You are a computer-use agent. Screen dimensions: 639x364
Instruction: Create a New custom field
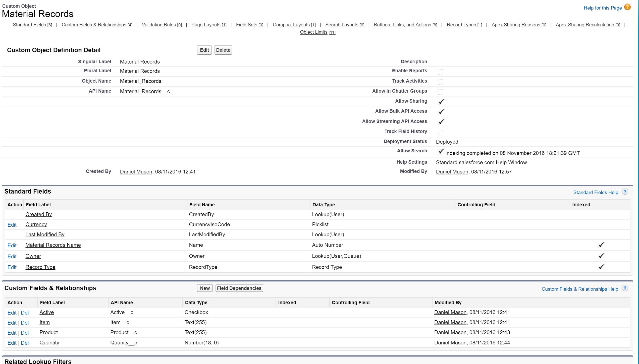tap(205, 288)
